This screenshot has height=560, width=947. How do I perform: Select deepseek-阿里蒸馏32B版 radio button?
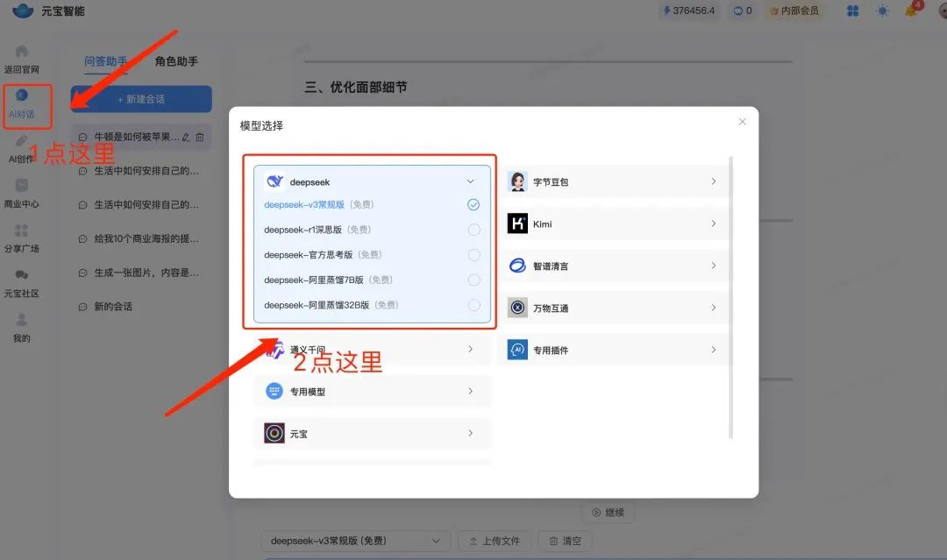[473, 305]
